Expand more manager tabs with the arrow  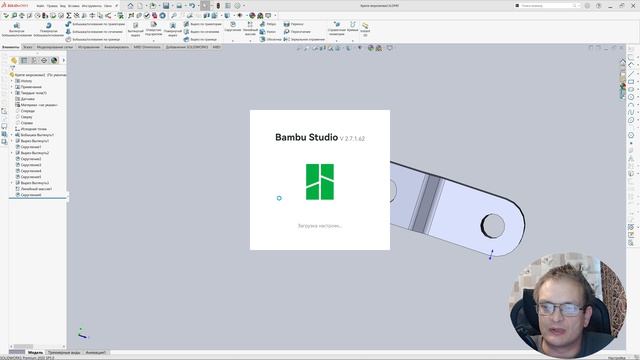pos(63,60)
